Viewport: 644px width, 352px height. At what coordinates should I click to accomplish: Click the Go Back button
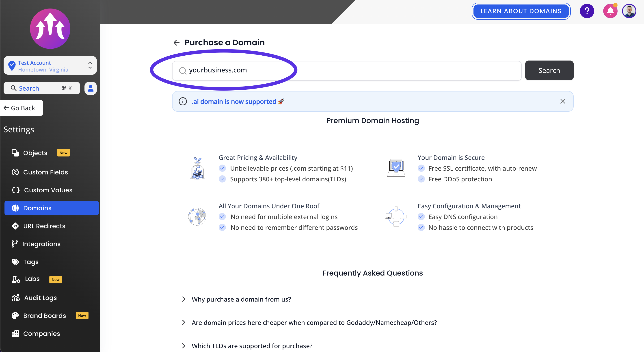pos(22,108)
